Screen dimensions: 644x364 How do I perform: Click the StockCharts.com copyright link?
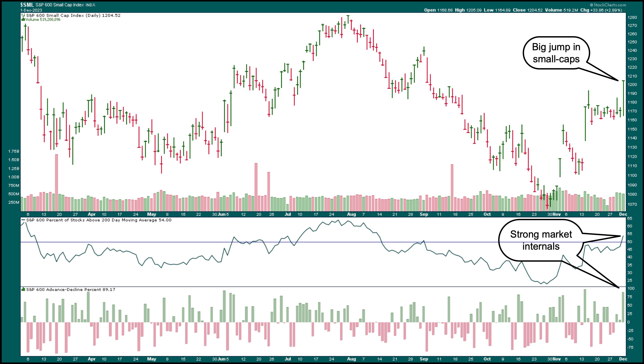609,5
